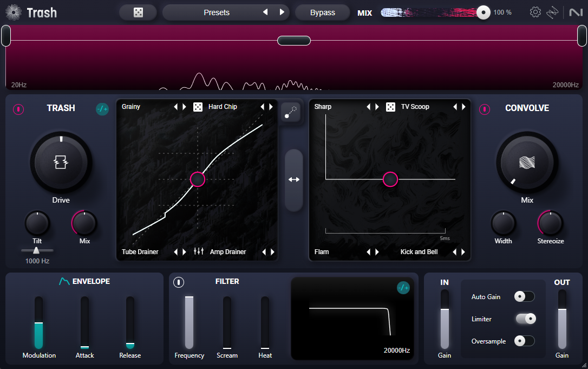Adjust the Envelope Modulation slider
This screenshot has height=369, width=588.
(38, 323)
